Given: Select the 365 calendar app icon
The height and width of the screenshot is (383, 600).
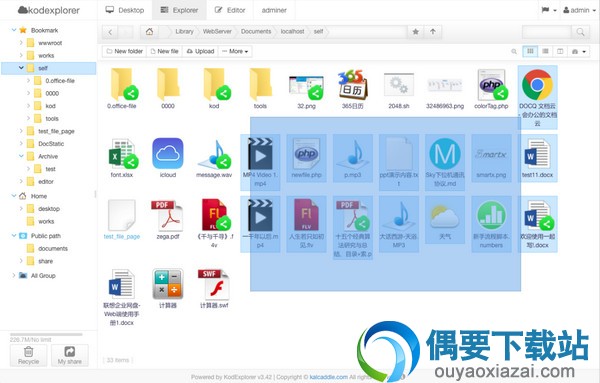Looking at the screenshot, I should pos(352,84).
